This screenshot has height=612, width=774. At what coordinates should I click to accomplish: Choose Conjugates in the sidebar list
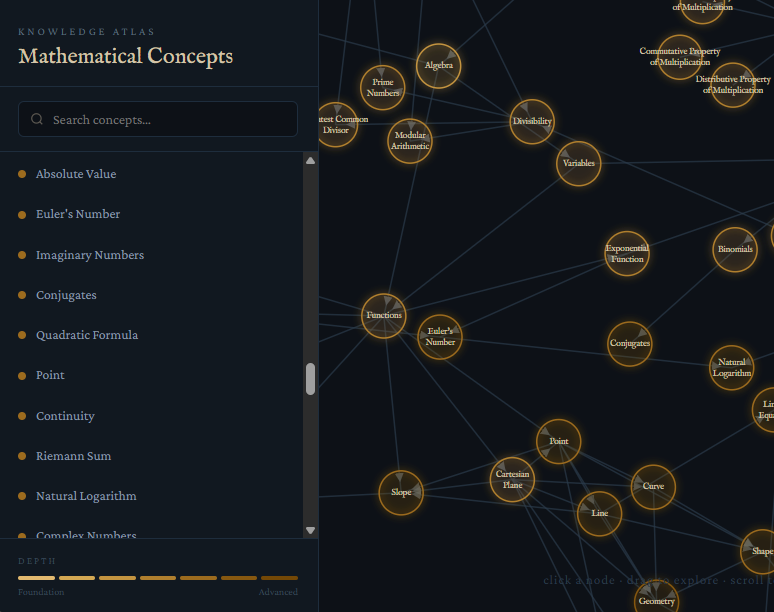click(152, 295)
